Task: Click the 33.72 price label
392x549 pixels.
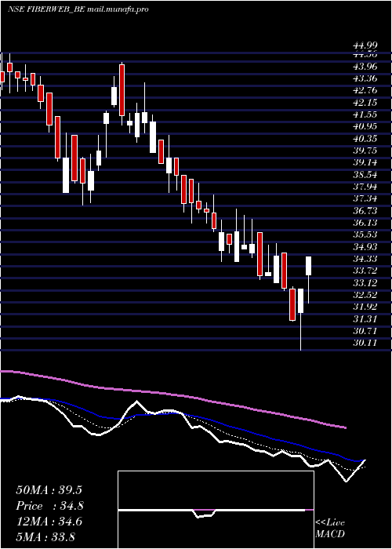Action: (x=365, y=271)
